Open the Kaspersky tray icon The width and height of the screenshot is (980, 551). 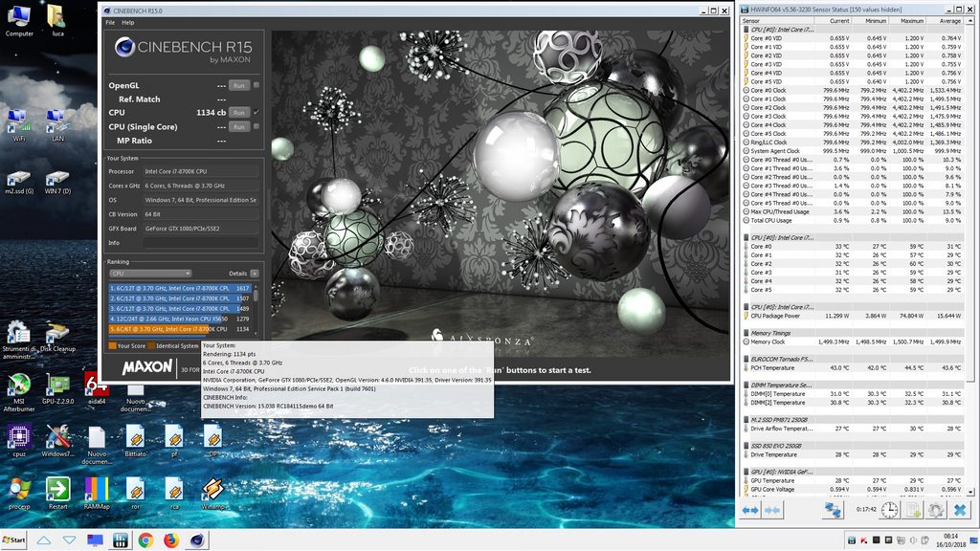click(864, 540)
